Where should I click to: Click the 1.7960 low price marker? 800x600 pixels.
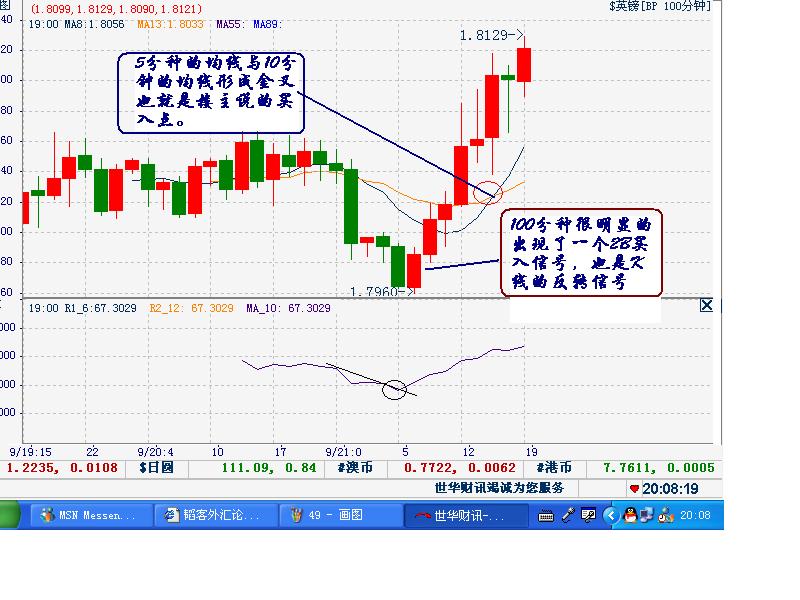(382, 292)
